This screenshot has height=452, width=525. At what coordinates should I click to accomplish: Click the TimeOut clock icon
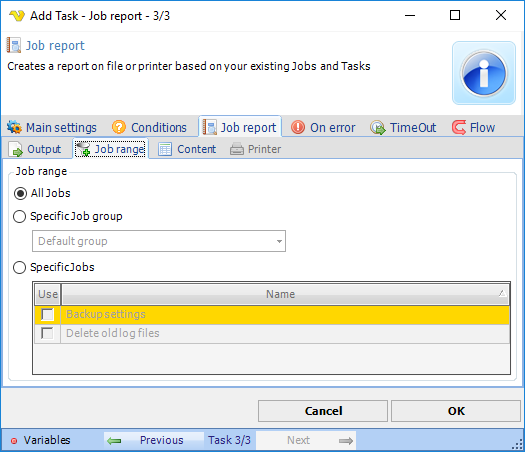tap(378, 128)
